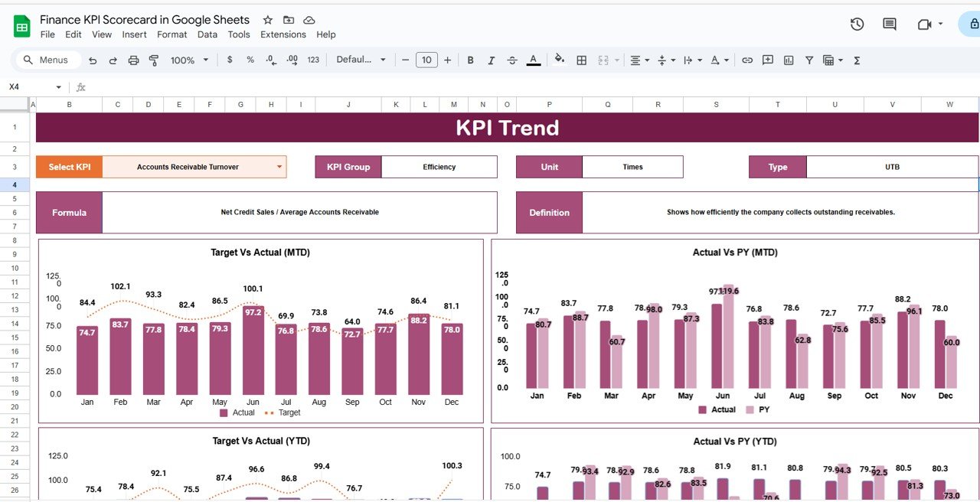The height and width of the screenshot is (502, 980).
Task: Open the font family dropdown
Action: coord(361,60)
